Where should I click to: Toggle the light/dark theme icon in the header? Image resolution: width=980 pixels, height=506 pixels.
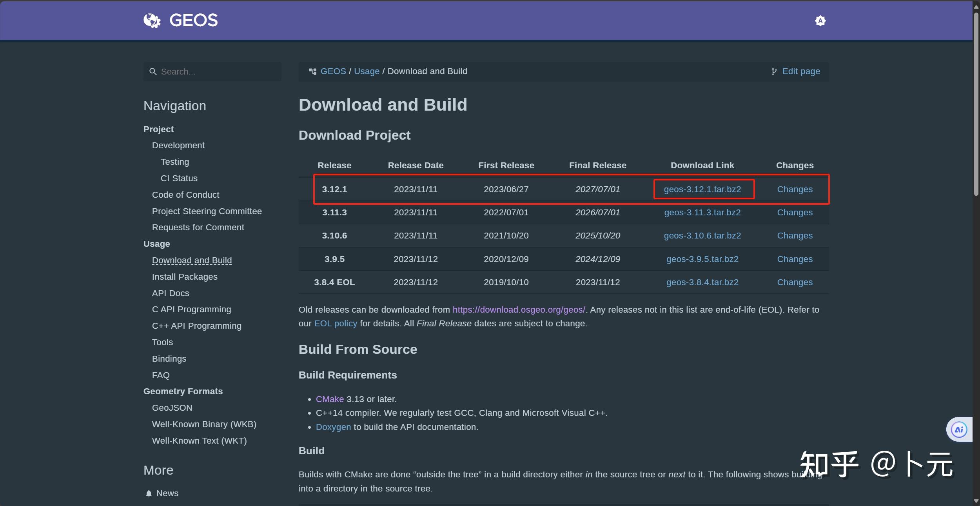tap(820, 21)
